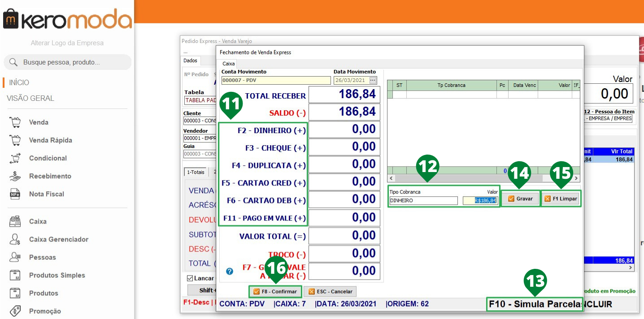644x319 pixels.
Task: Click the ESC - Cancelar button
Action: tap(331, 292)
